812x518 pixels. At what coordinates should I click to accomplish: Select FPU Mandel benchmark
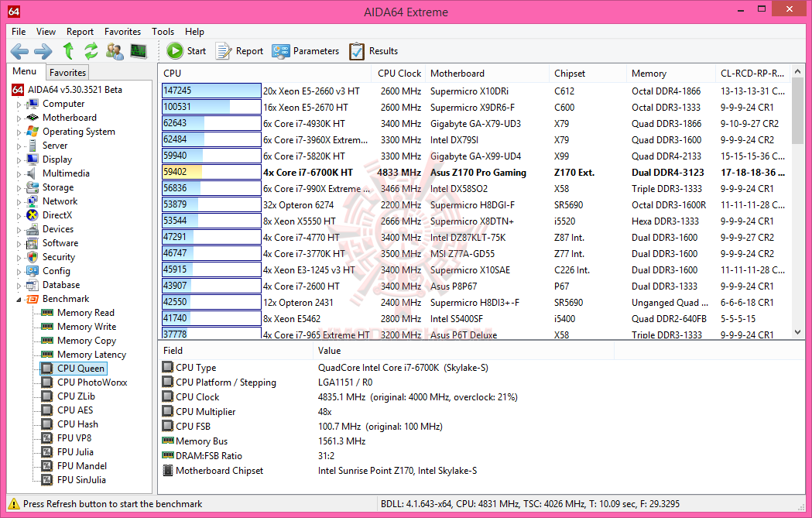[x=82, y=466]
